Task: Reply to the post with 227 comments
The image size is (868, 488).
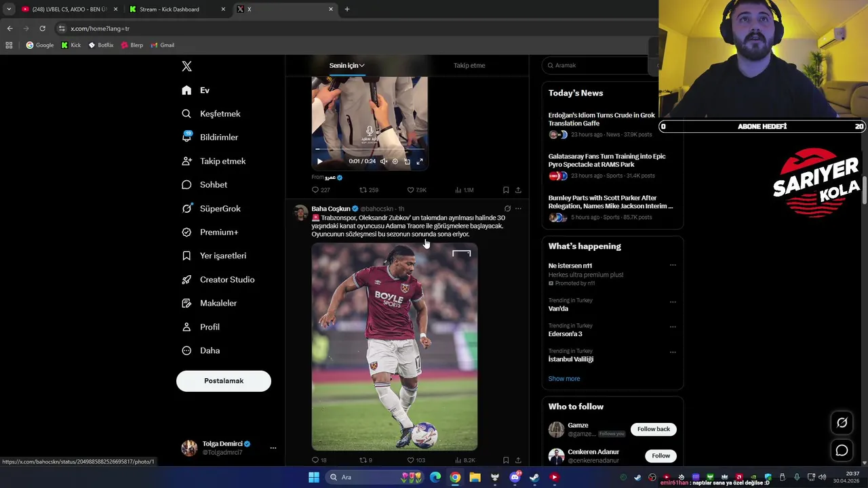Action: pos(320,190)
